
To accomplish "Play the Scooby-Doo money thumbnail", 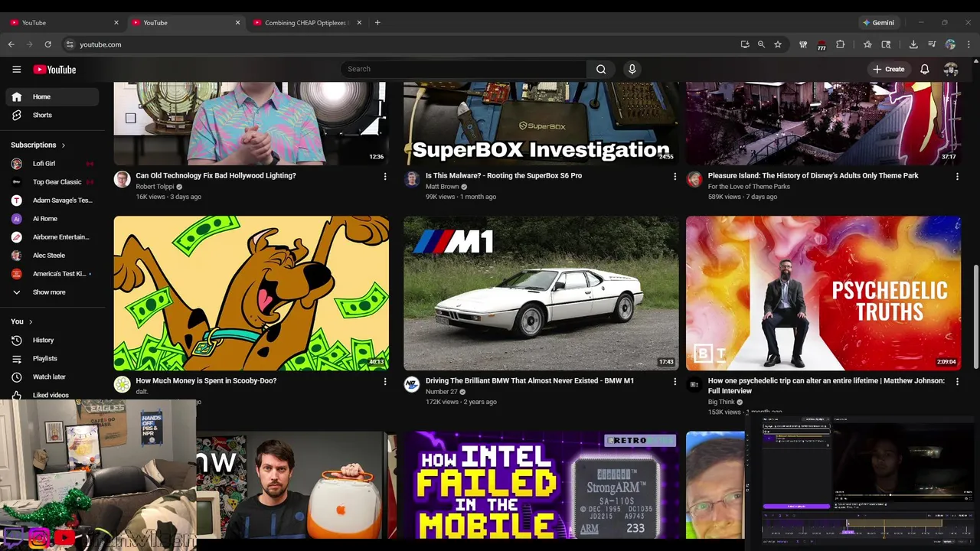I will [251, 293].
